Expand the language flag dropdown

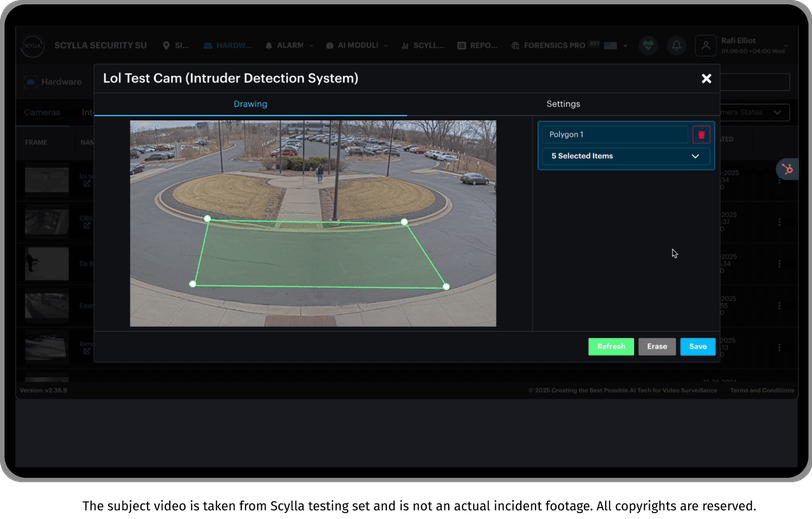tap(616, 46)
